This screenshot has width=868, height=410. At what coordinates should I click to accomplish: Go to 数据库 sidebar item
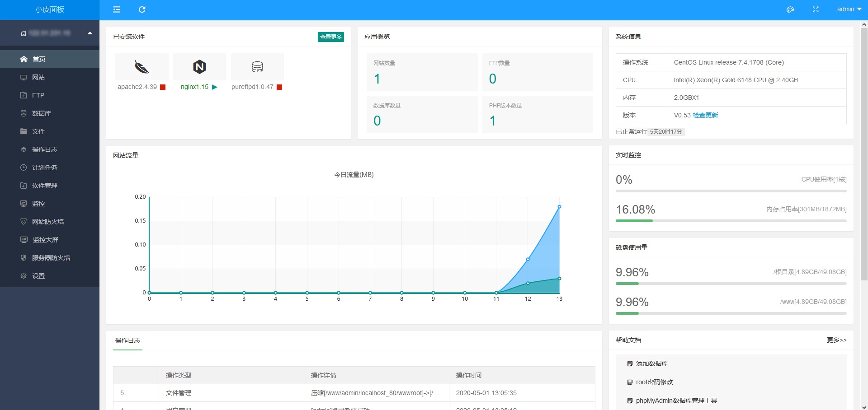coord(41,113)
